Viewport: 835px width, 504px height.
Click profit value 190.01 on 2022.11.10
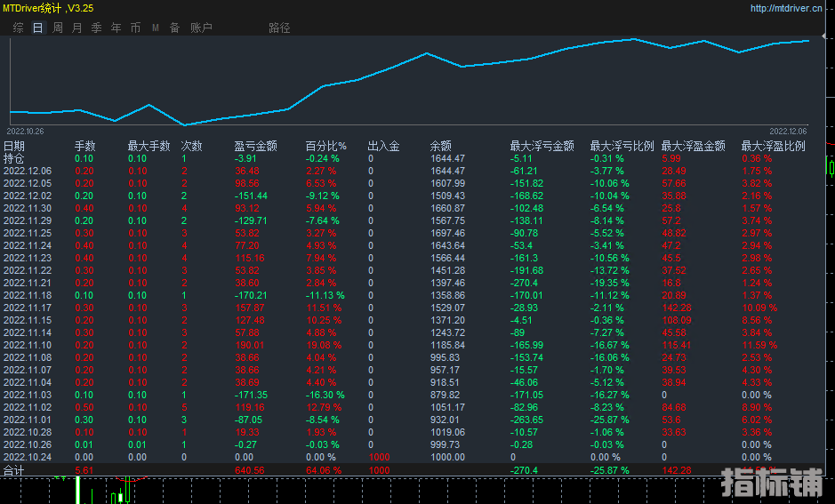coord(250,345)
